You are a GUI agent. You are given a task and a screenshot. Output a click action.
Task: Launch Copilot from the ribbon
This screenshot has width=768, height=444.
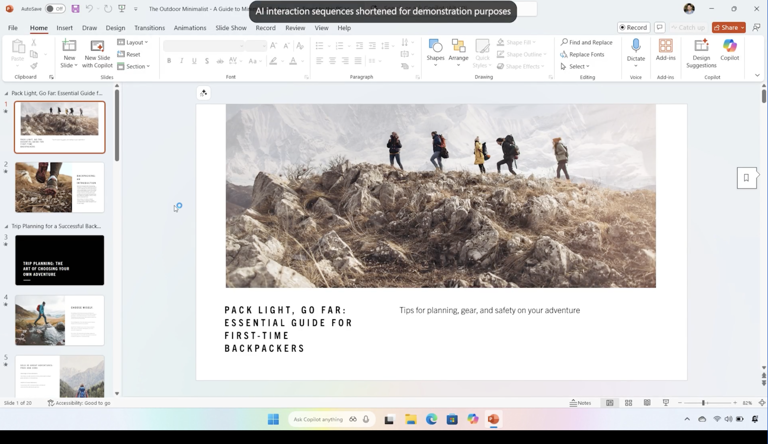(x=729, y=50)
